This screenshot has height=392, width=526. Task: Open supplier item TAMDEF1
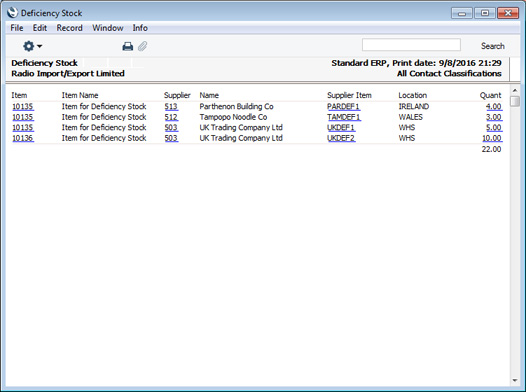[x=344, y=117]
